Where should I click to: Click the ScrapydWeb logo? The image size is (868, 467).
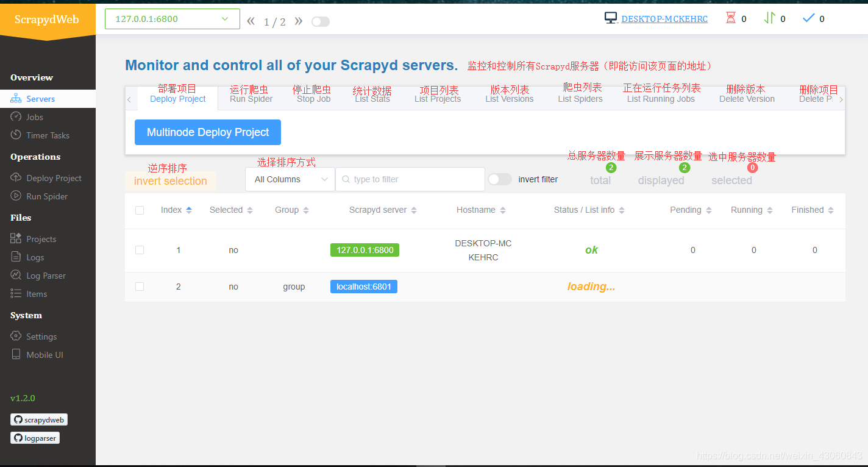(x=48, y=19)
